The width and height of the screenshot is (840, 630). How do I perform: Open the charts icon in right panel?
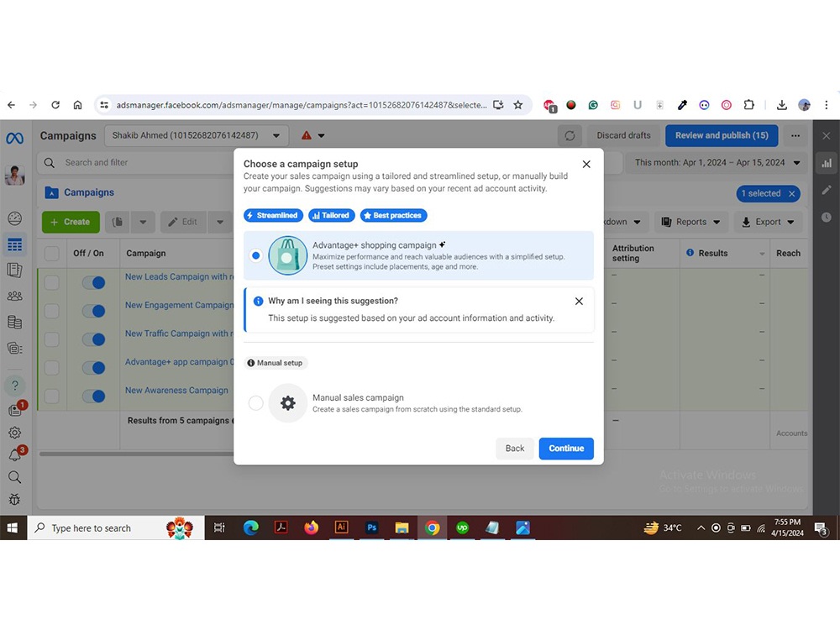(x=827, y=163)
